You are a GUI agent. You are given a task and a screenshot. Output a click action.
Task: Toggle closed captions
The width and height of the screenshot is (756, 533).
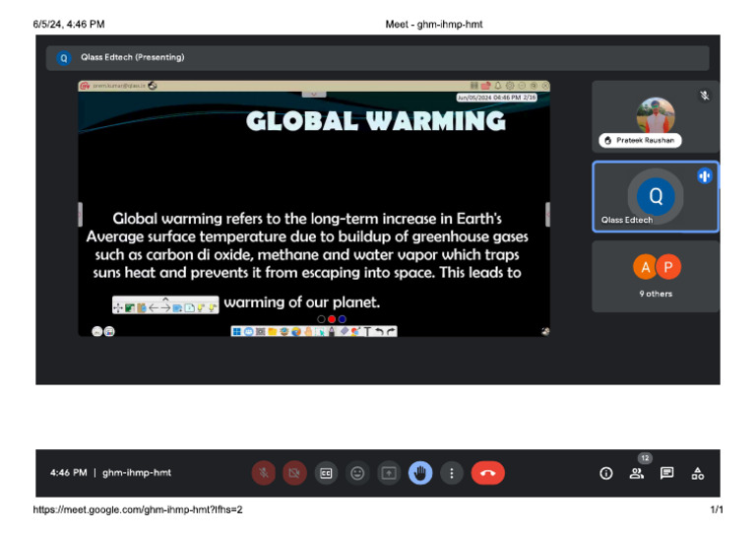326,473
